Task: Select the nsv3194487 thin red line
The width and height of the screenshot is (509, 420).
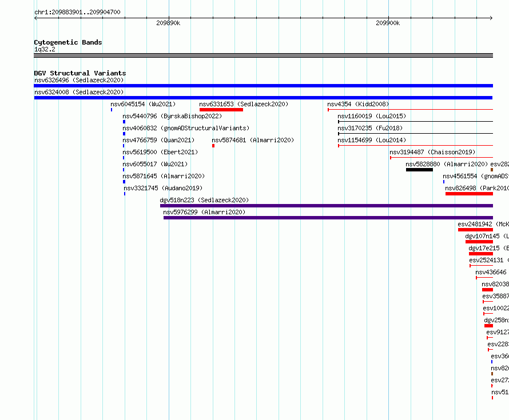Action: pyautogui.click(x=442, y=158)
